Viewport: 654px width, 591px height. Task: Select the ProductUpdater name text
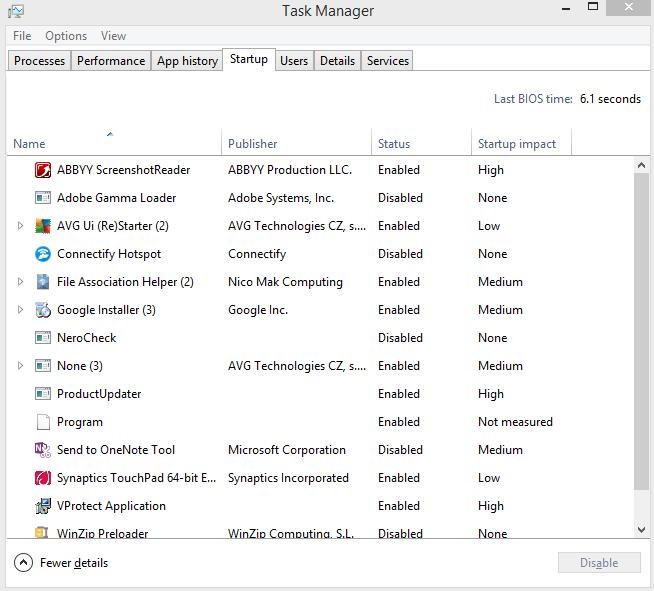pos(99,394)
